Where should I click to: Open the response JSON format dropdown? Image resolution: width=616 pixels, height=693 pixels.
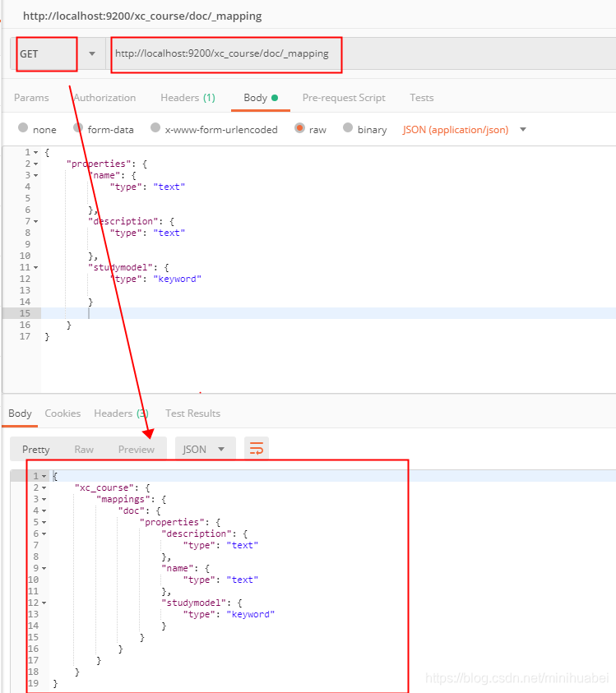(205, 450)
